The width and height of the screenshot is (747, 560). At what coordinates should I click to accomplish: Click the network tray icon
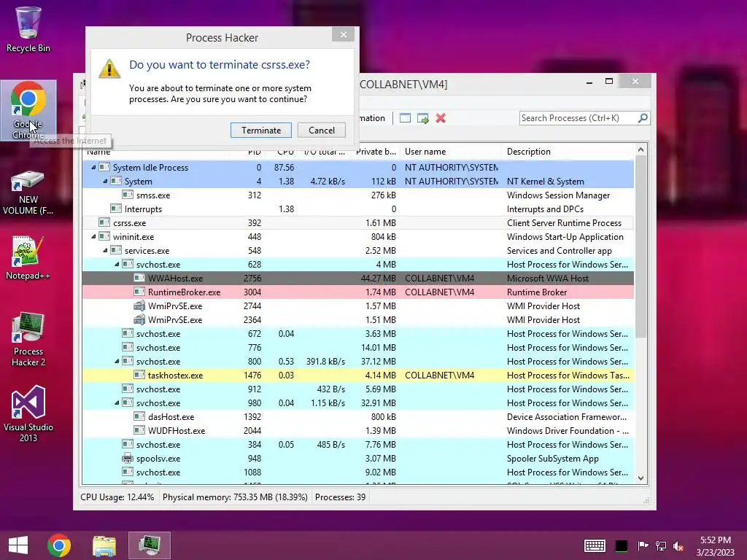click(661, 545)
